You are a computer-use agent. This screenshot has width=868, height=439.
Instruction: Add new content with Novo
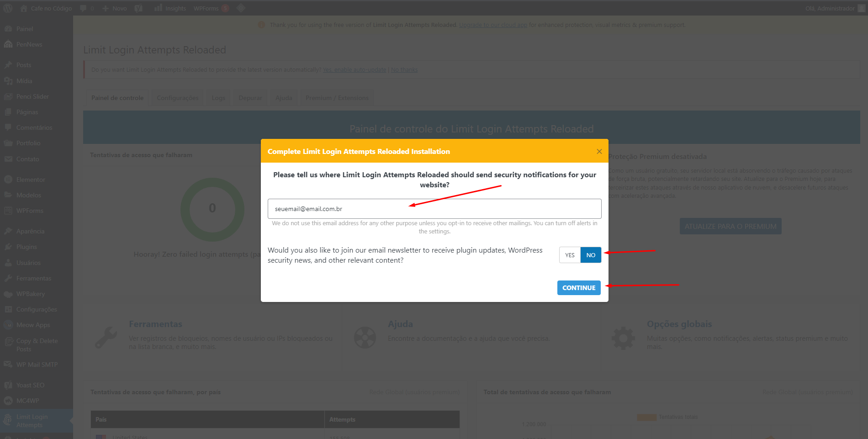(115, 8)
